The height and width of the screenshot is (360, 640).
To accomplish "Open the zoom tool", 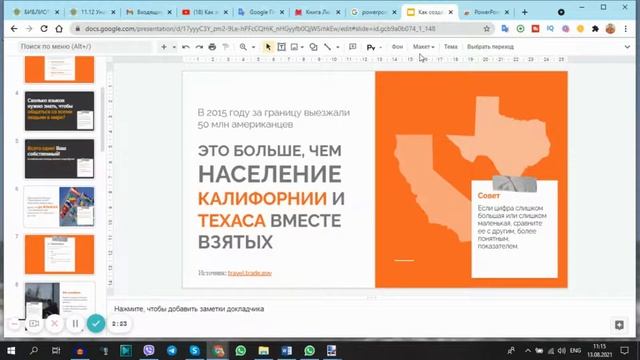I will (243, 47).
